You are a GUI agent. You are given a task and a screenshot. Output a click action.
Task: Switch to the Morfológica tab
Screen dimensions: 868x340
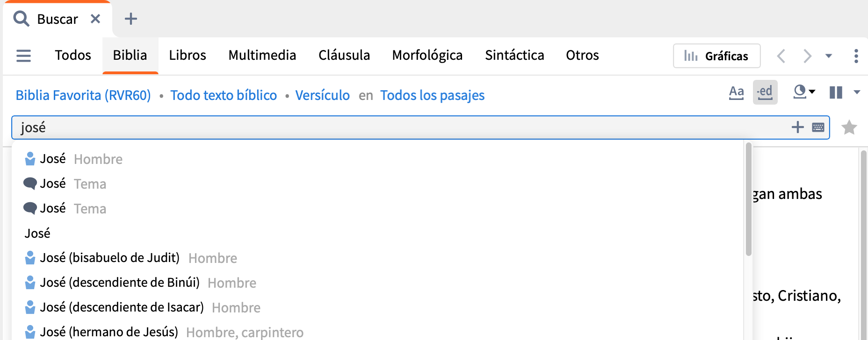coord(427,55)
